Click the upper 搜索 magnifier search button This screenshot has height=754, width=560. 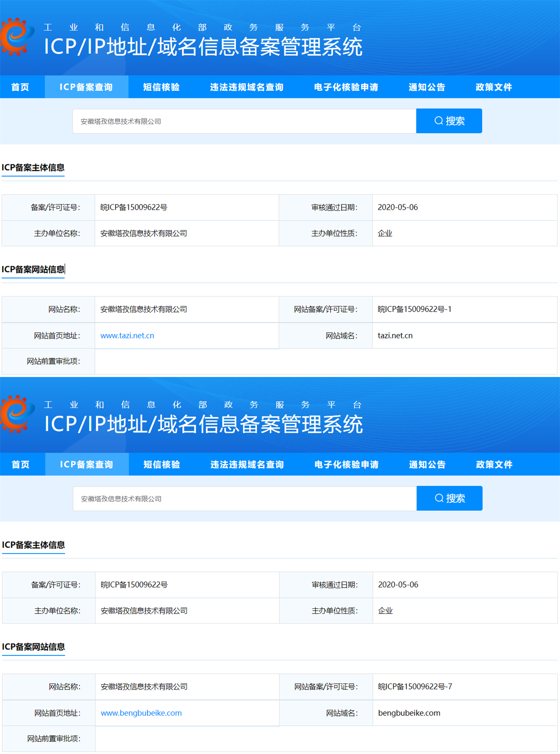click(x=449, y=121)
